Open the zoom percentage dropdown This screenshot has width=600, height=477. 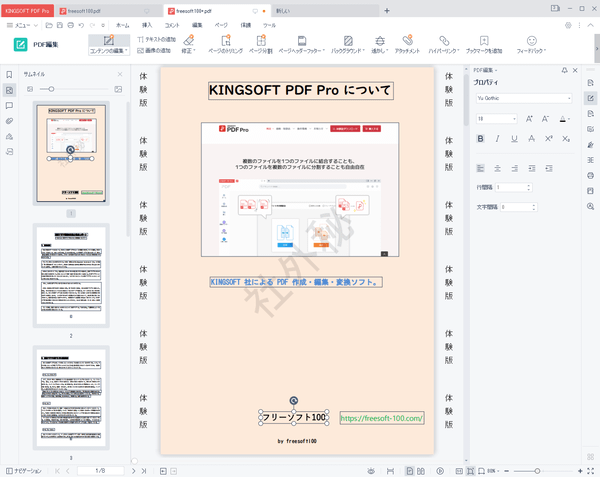click(494, 471)
